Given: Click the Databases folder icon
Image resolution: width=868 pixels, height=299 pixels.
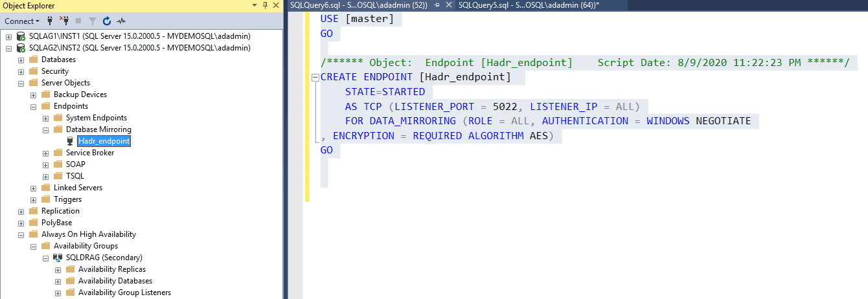Looking at the screenshot, I should pyautogui.click(x=33, y=60).
